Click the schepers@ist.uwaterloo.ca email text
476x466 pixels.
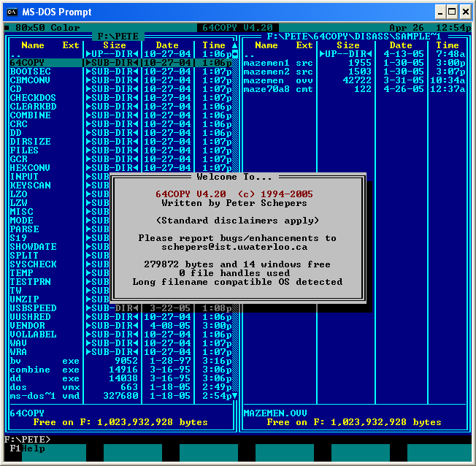point(234,247)
